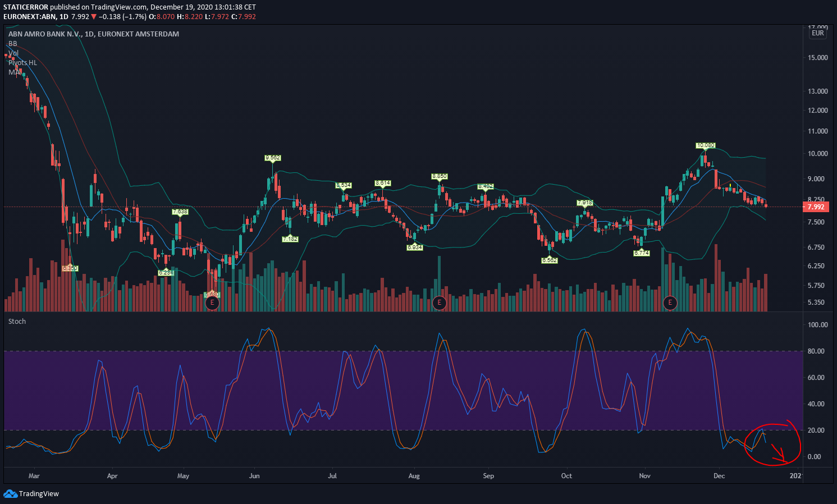Click the Aug label on time axis
Screen dimensions: 837x504
pos(414,476)
